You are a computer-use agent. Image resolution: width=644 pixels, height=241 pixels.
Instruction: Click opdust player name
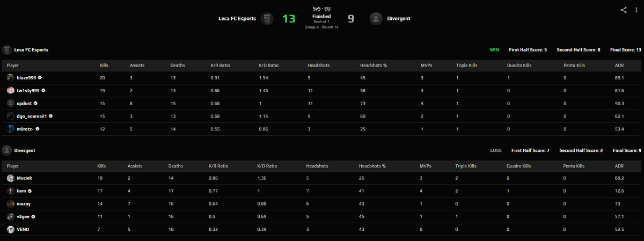click(24, 103)
